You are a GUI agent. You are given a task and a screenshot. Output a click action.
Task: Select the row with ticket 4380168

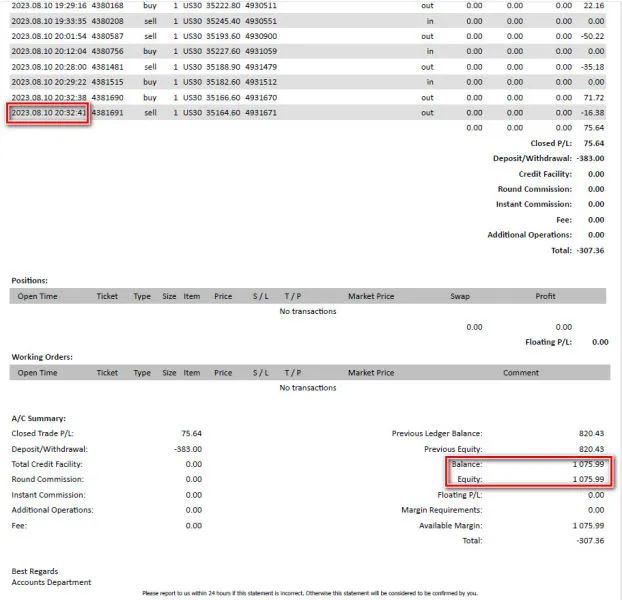(x=308, y=6)
